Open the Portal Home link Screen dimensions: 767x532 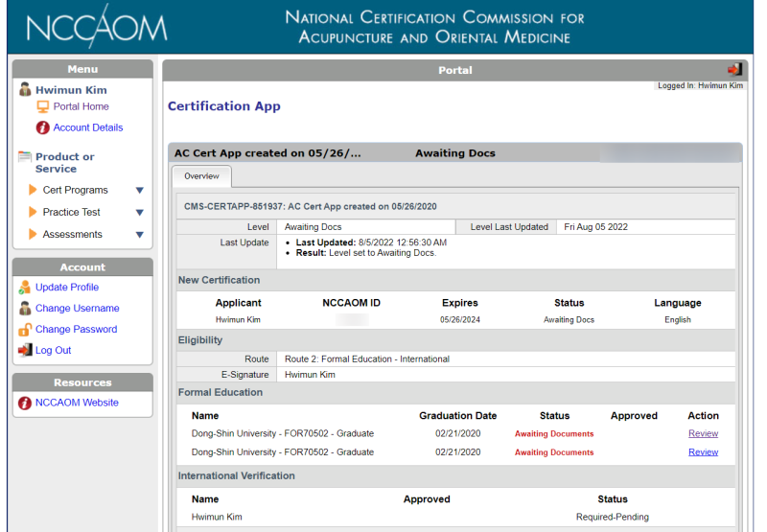click(x=81, y=107)
